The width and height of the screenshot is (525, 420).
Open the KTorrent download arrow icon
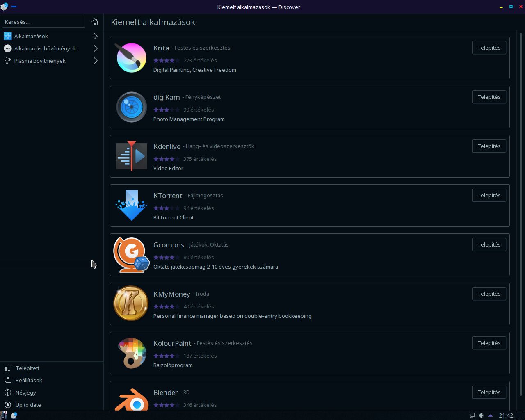coord(131,205)
